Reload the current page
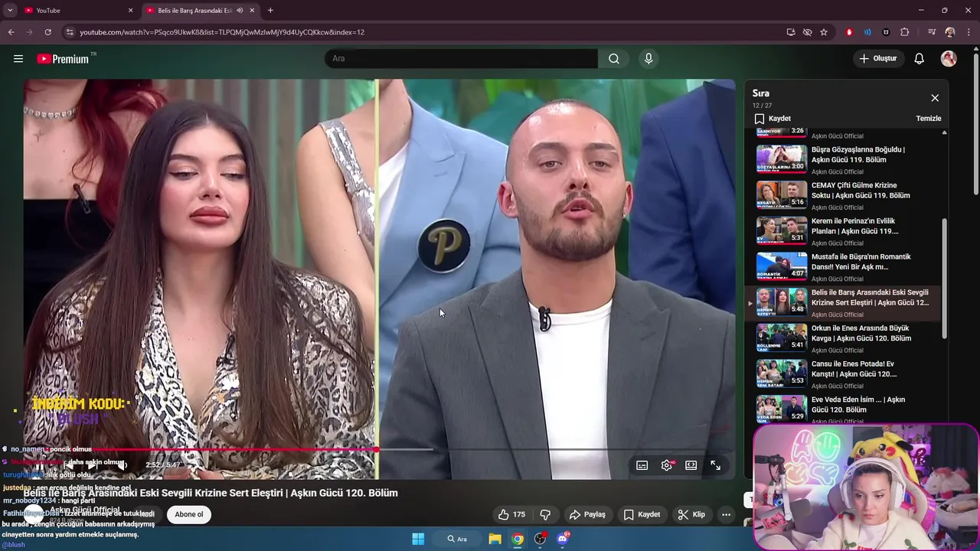The width and height of the screenshot is (980, 551). (x=47, y=32)
